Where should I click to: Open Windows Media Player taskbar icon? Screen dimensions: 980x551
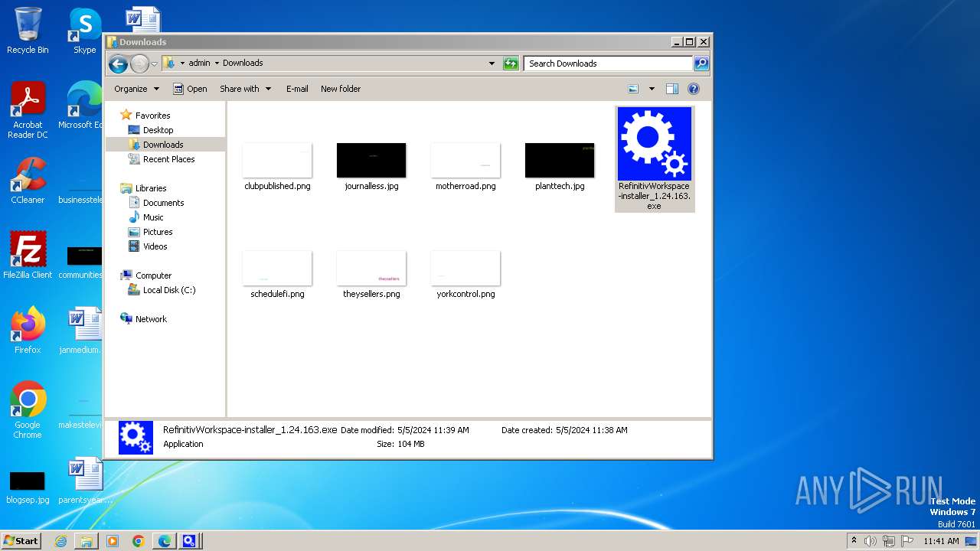click(113, 541)
